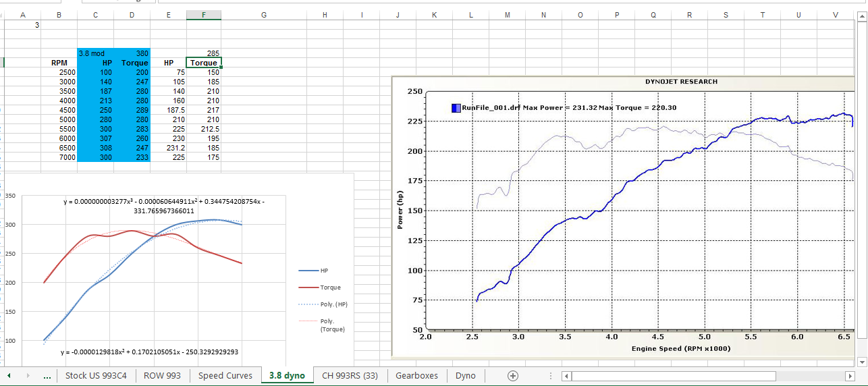
Task: Select the Dyno sheet tab
Action: (x=466, y=376)
